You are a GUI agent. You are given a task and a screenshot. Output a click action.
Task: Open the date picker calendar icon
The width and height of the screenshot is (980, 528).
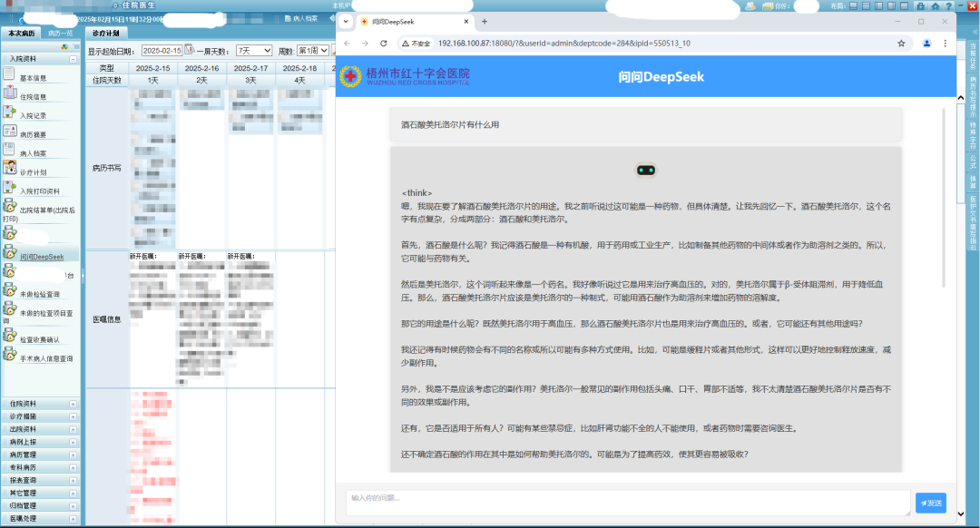coord(190,49)
